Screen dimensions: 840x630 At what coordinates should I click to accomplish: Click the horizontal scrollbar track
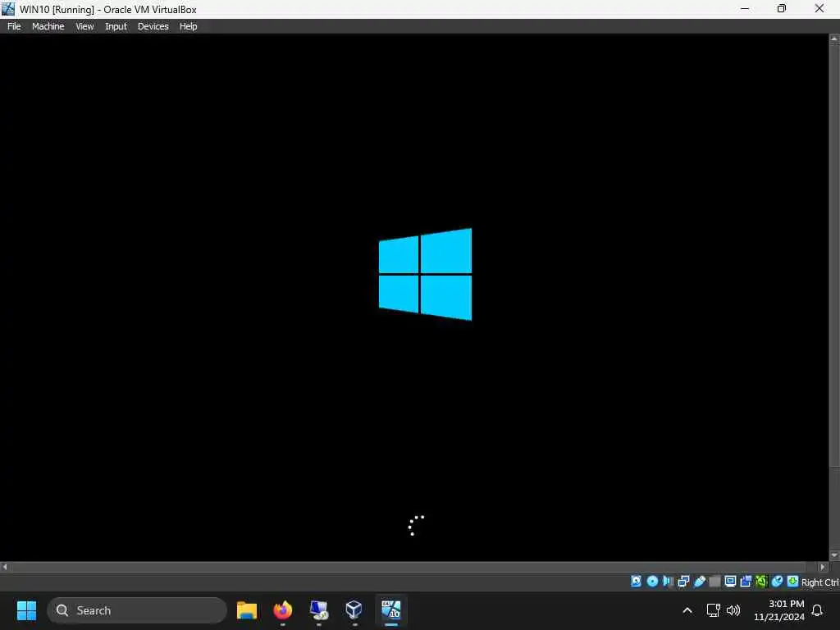[x=413, y=567]
